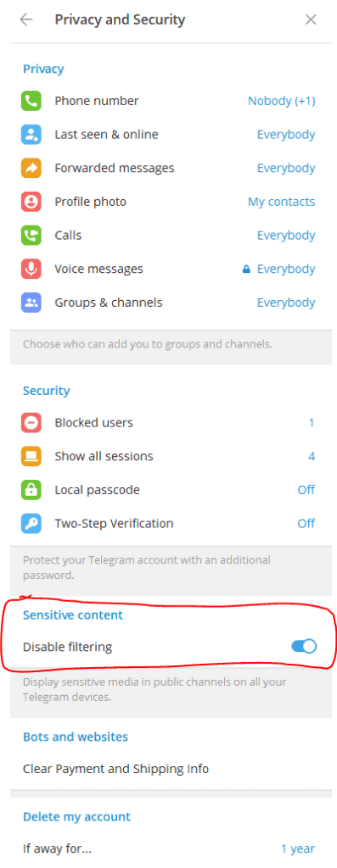The width and height of the screenshot is (337, 868).
Task: Click the orange Forwarded messages icon
Action: [x=31, y=169]
